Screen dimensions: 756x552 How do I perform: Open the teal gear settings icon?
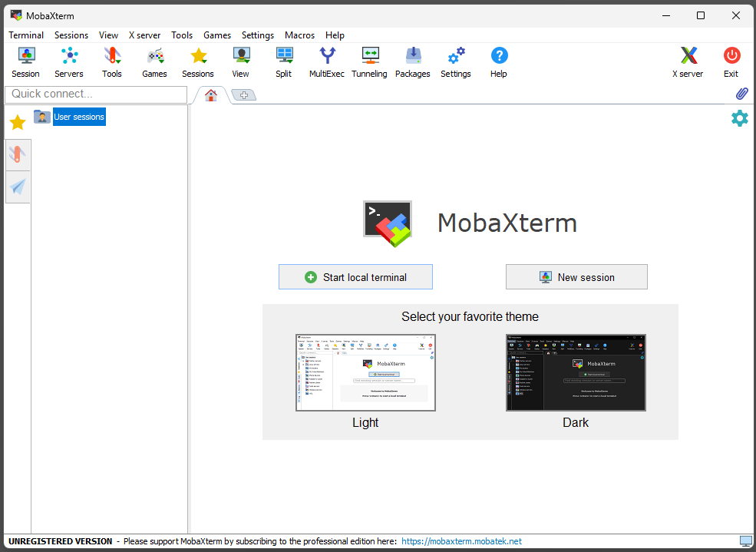[740, 118]
